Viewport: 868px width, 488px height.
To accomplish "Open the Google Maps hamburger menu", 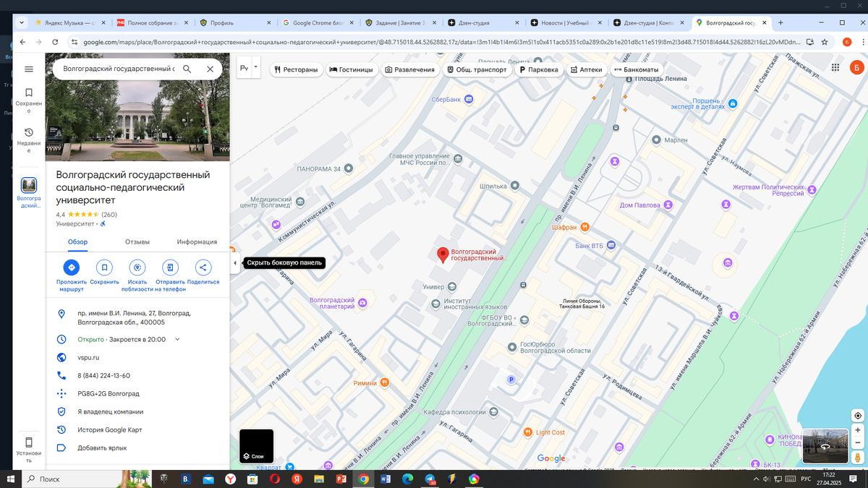I will (29, 69).
